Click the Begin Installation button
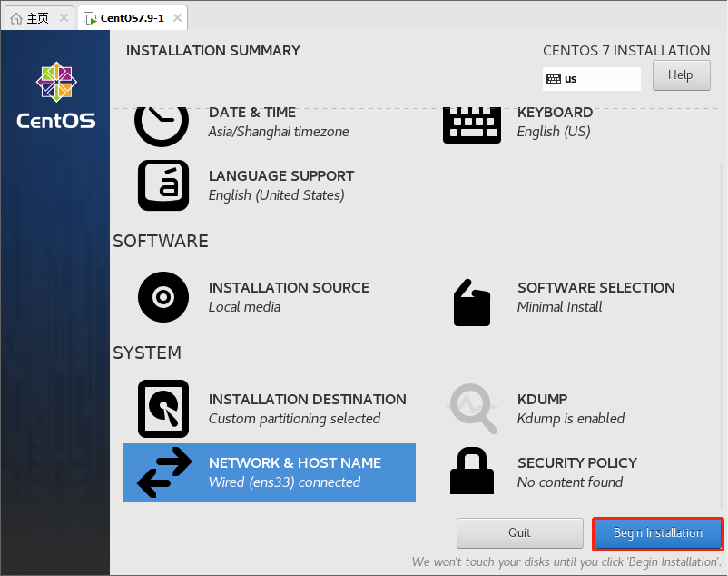This screenshot has width=728, height=576. pos(658,533)
